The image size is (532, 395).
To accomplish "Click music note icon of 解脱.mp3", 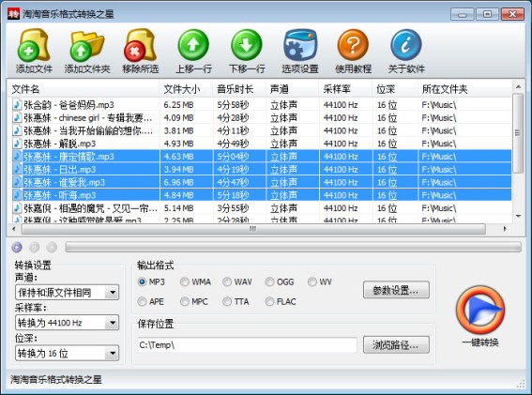I will (x=17, y=144).
